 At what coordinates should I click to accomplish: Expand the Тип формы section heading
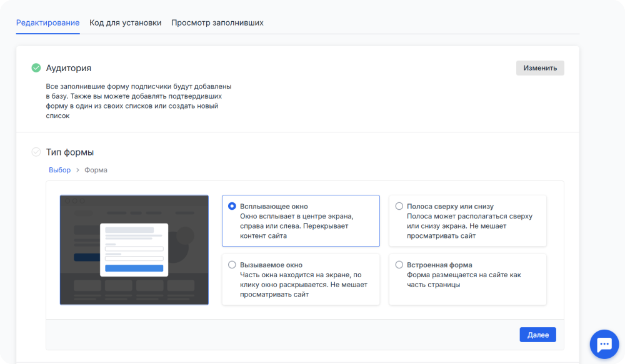70,152
